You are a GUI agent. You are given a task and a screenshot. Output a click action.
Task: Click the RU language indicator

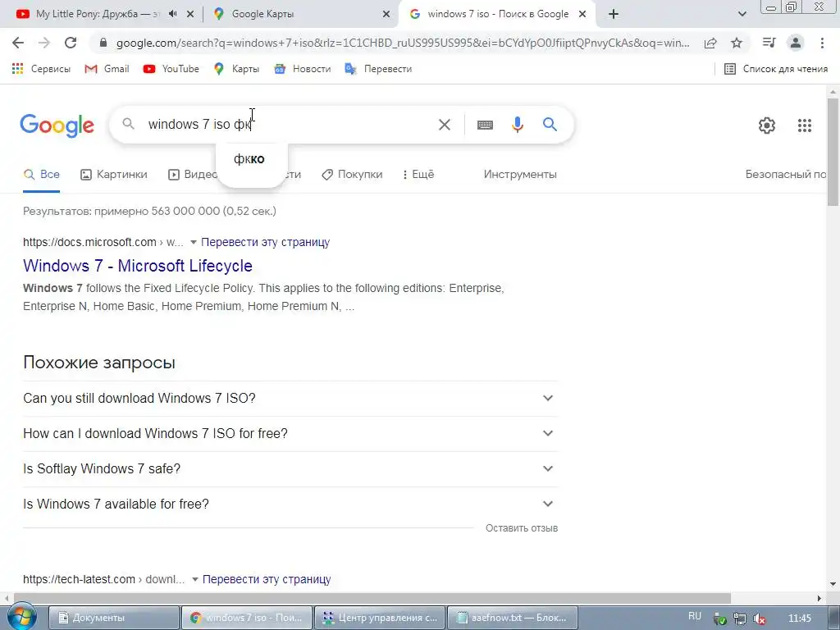tap(695, 616)
